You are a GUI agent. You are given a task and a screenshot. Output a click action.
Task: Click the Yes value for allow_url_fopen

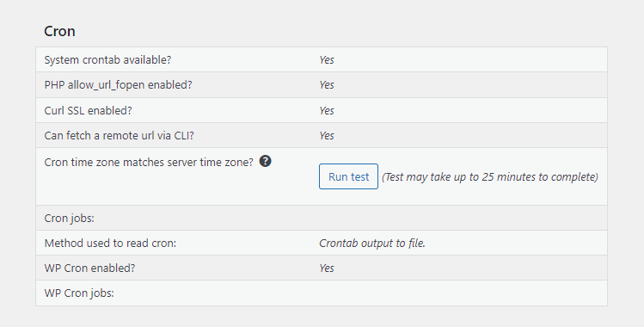pos(327,84)
